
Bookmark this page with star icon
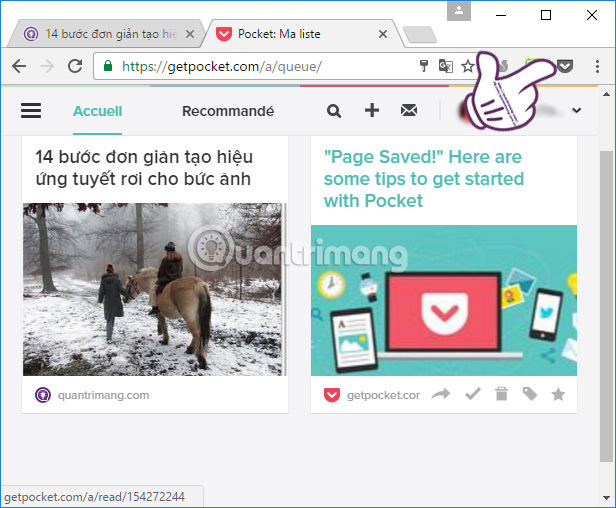[468, 66]
